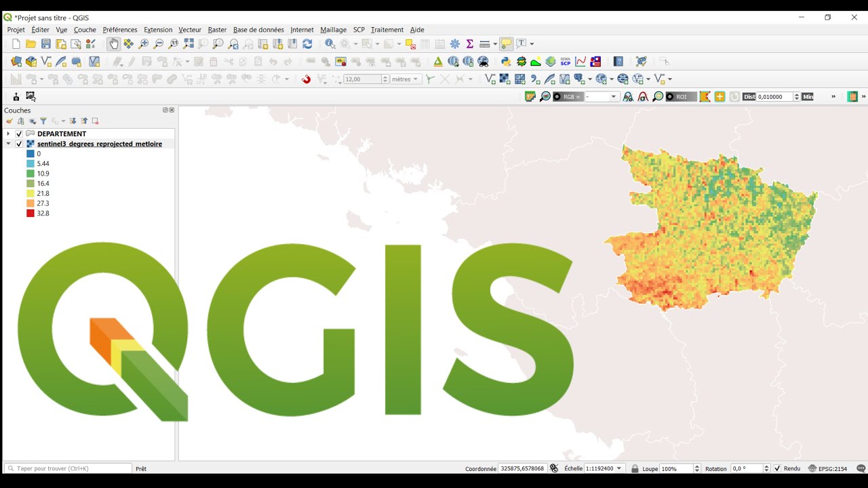
Task: Open the Help book icon
Action: (618, 62)
